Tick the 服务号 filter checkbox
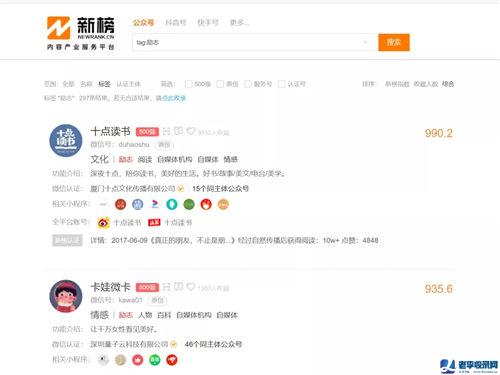The image size is (500, 375). 248,84
